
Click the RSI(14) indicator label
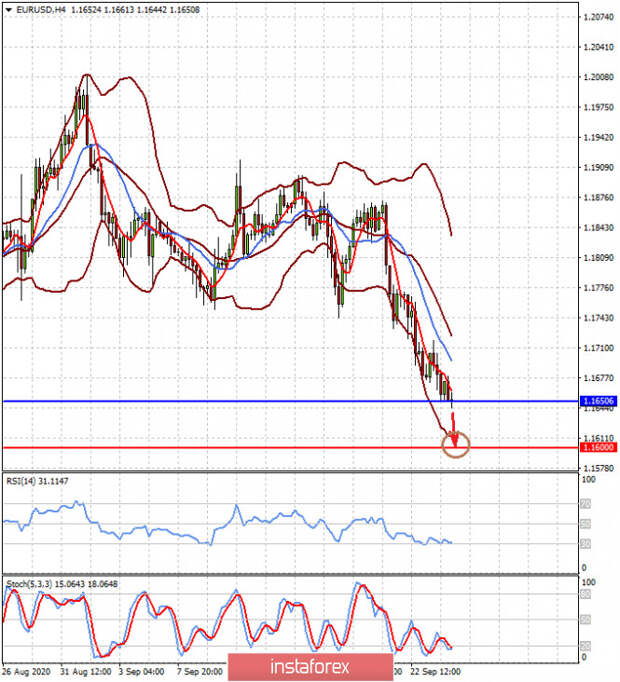[37, 481]
